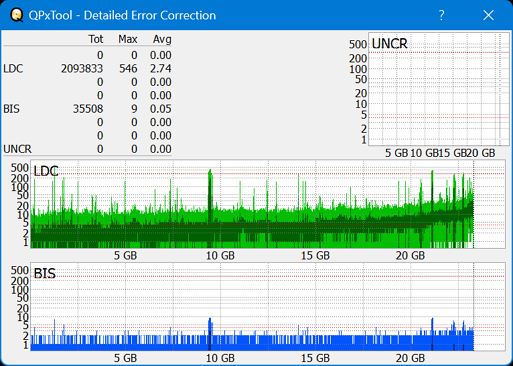This screenshot has height=366, width=513.
Task: Click the 20 GB label under BIS graph
Action: (x=410, y=358)
